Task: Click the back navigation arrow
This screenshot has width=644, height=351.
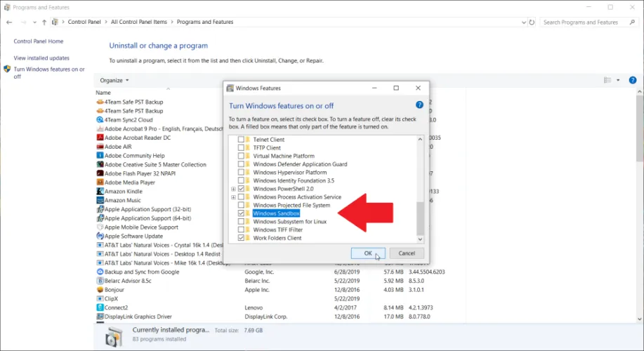Action: (10, 22)
